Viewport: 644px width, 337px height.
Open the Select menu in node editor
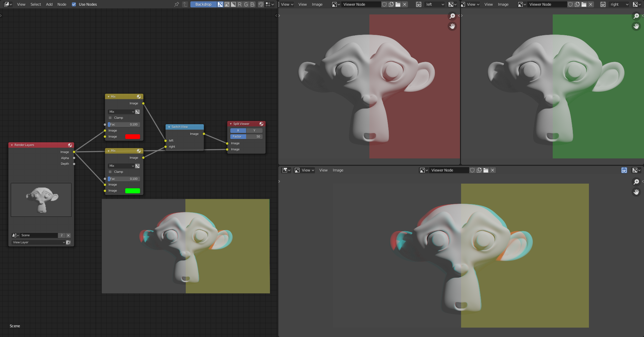coord(36,4)
